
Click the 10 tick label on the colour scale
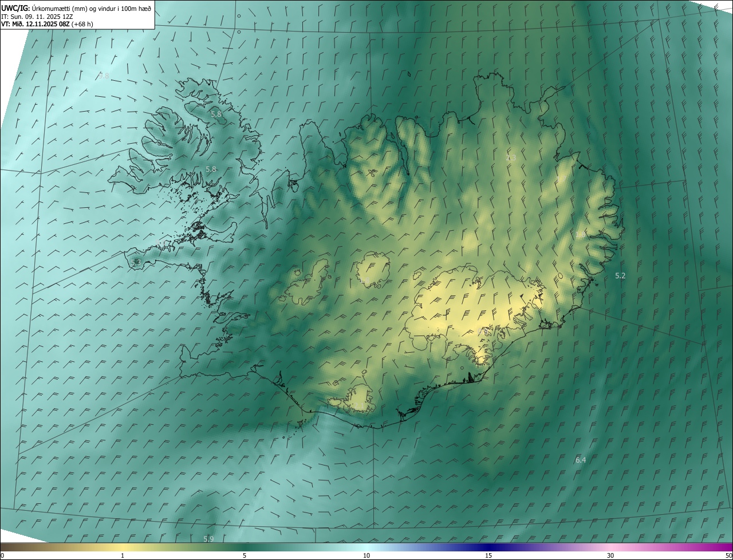(x=366, y=555)
